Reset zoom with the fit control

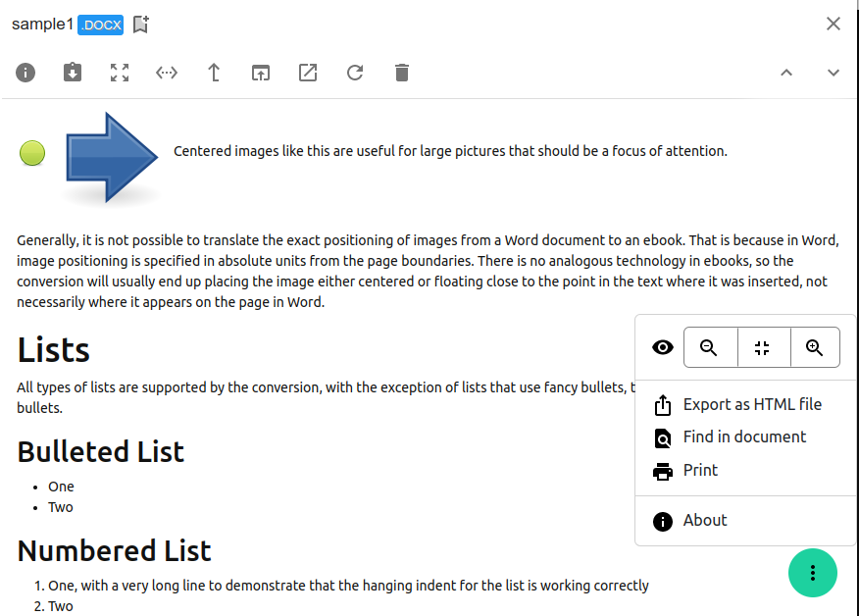[x=763, y=346]
